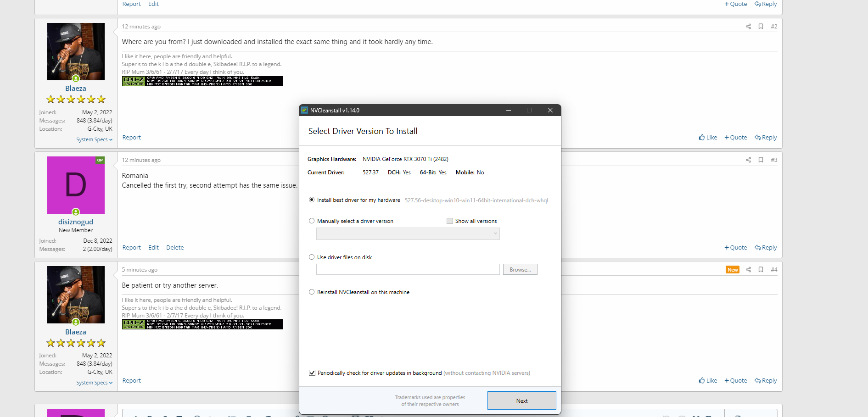868x417 pixels.
Task: Share post #2 via share icon
Action: point(749,27)
